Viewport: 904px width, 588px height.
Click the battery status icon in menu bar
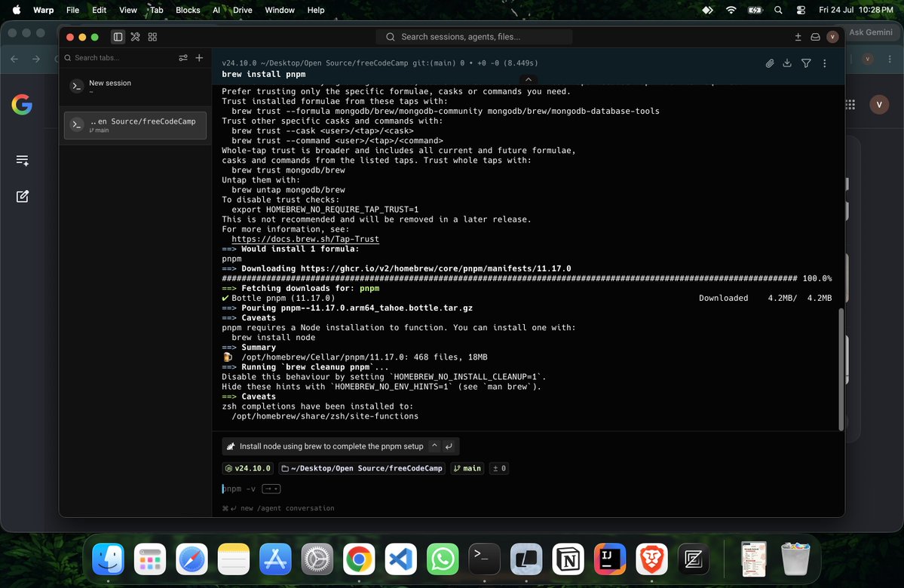755,10
